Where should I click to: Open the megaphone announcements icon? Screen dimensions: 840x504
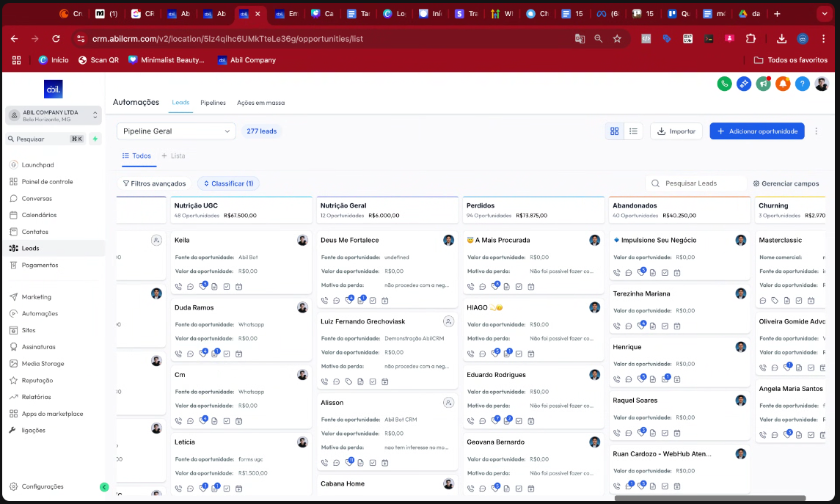click(x=764, y=84)
